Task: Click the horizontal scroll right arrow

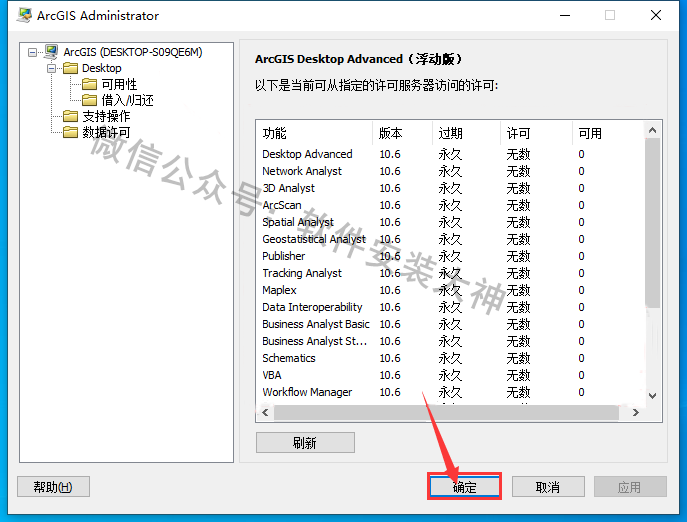Action: (636, 412)
